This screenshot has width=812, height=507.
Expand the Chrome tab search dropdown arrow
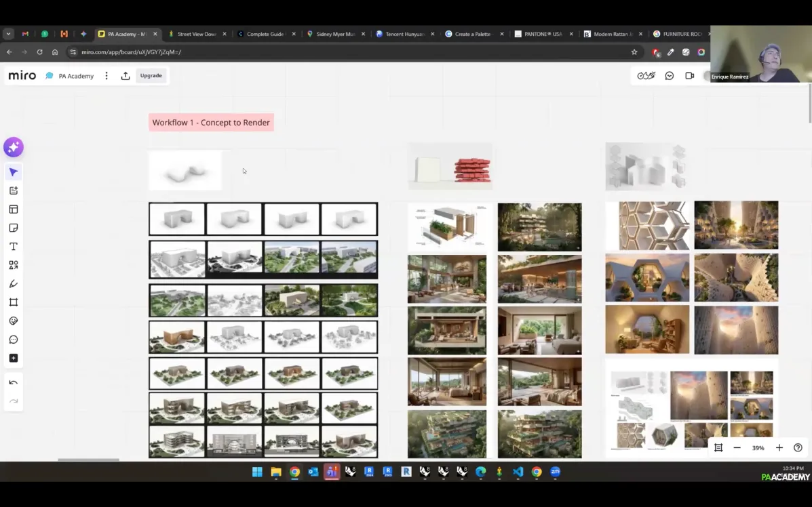[9, 34]
